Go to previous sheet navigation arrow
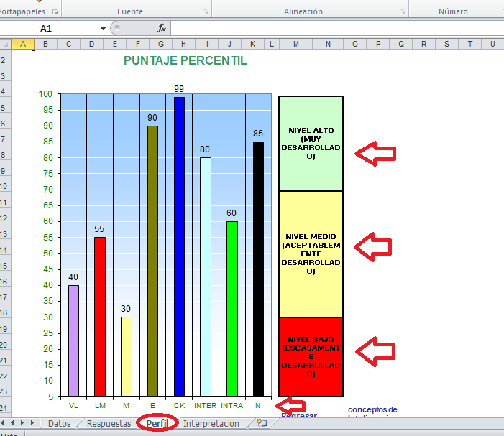 [12, 423]
